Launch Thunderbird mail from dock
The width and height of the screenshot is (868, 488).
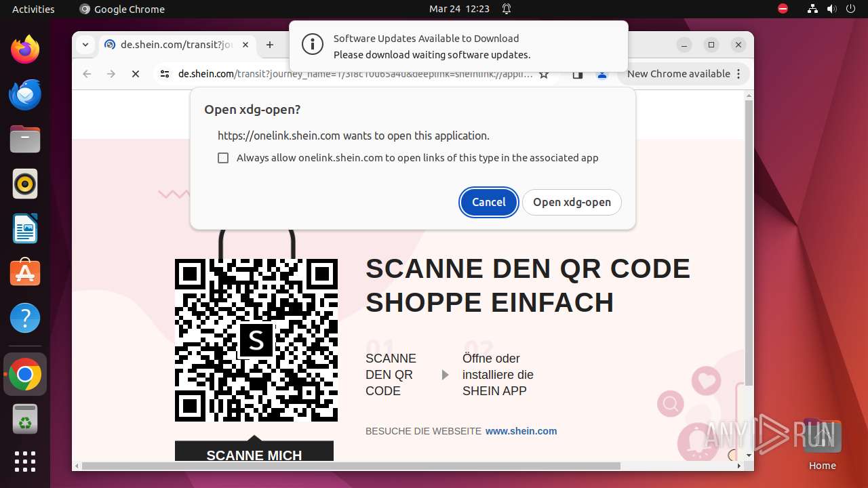[x=25, y=94]
